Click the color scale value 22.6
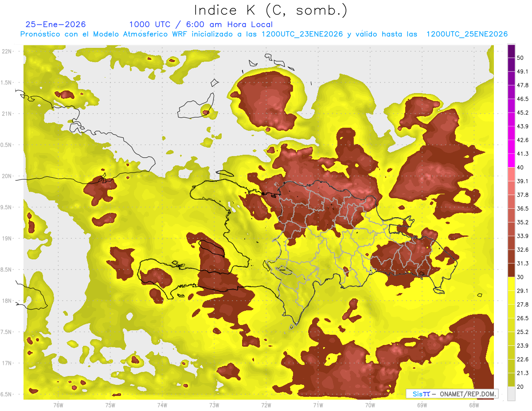 pos(523,359)
